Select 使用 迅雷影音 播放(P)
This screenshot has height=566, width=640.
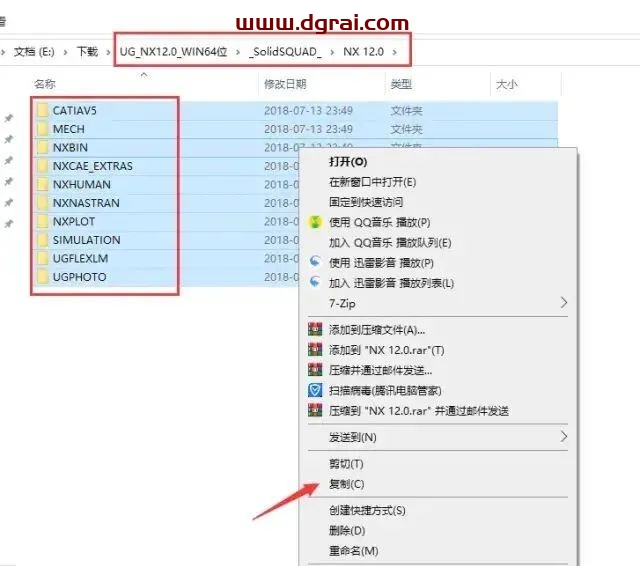[x=381, y=263]
